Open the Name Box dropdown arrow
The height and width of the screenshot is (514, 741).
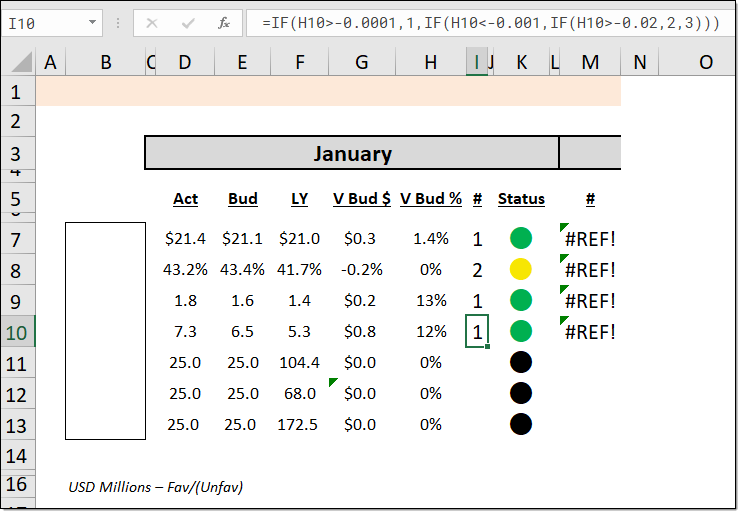[93, 23]
